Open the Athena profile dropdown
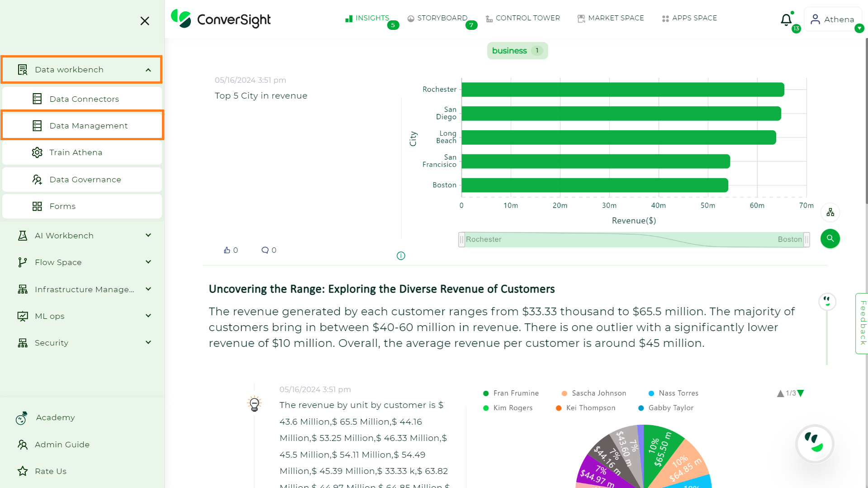Viewport: 868px width, 488px height. point(833,19)
